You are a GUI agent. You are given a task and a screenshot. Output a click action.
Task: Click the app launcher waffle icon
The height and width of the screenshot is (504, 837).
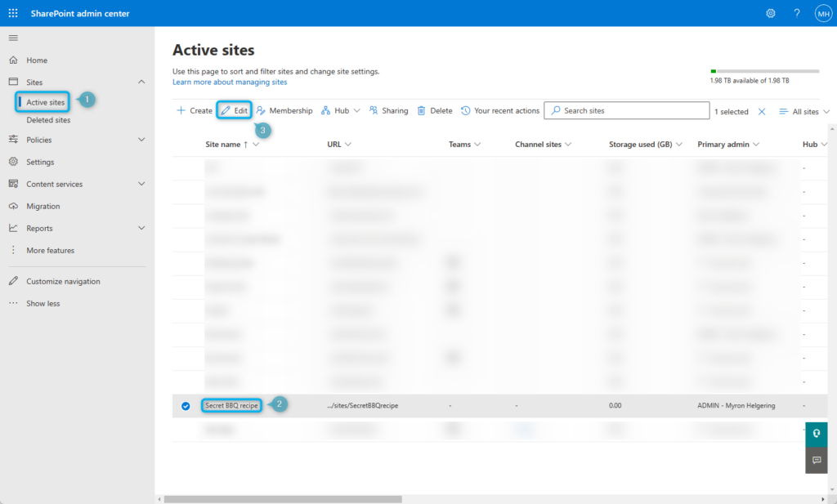click(x=12, y=12)
